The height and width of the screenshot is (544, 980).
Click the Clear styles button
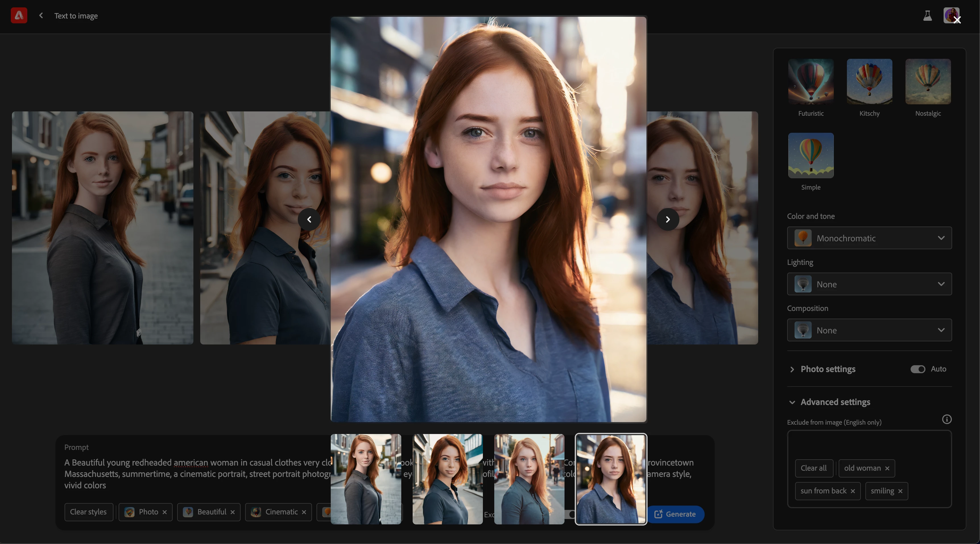point(88,512)
